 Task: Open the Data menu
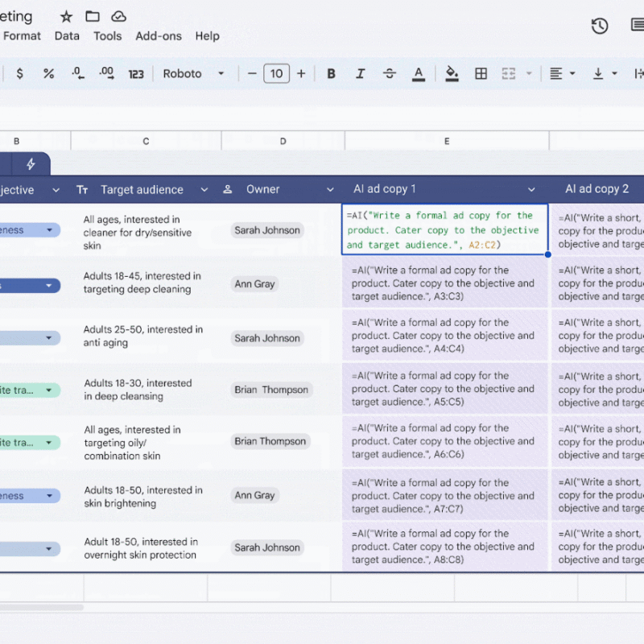(x=67, y=35)
